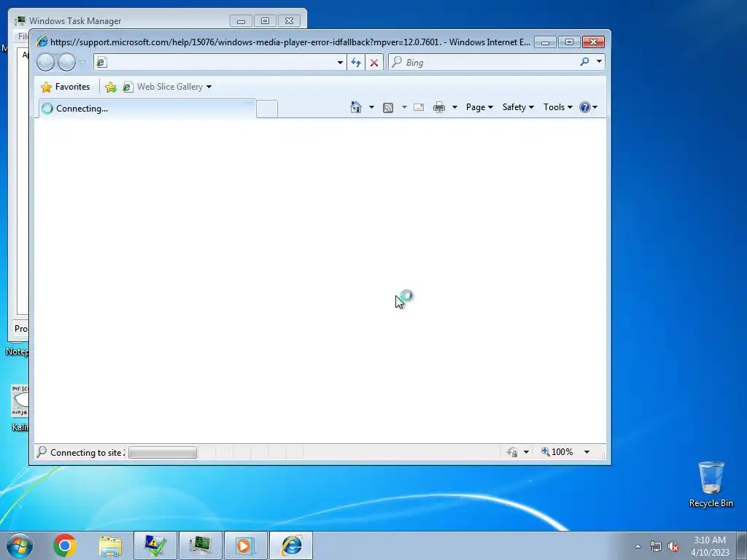Show hidden system tray icons
The width and height of the screenshot is (747, 560).
click(x=638, y=546)
